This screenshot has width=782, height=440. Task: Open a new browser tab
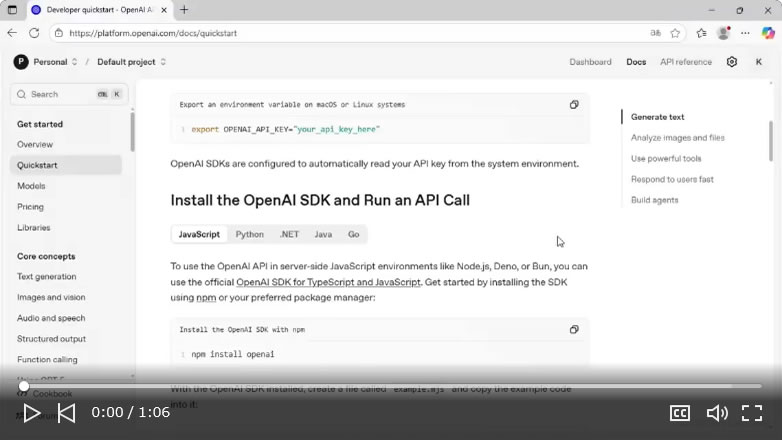pos(184,9)
